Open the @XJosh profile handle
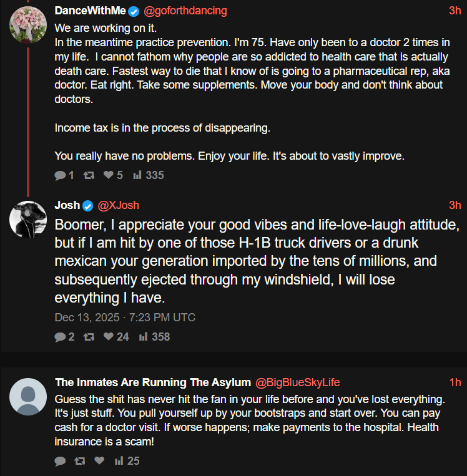Image resolution: width=467 pixels, height=476 pixels. [118, 205]
